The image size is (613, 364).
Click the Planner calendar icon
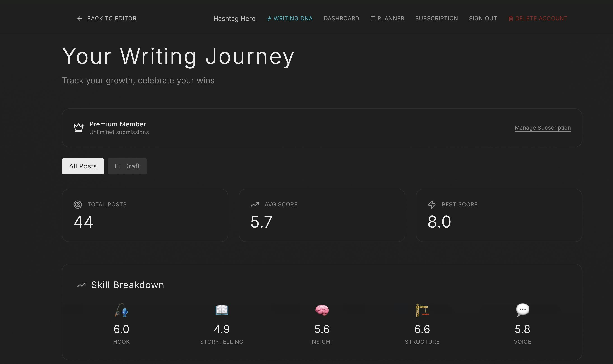point(373,19)
